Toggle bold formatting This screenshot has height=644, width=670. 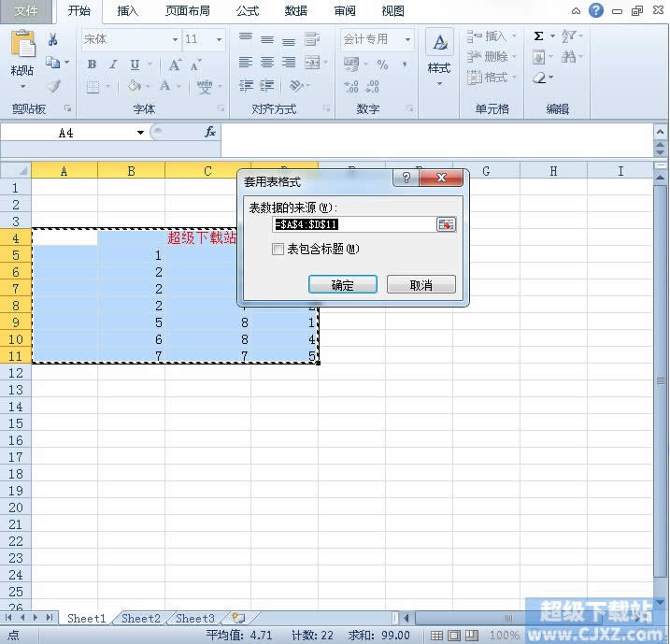[92, 64]
